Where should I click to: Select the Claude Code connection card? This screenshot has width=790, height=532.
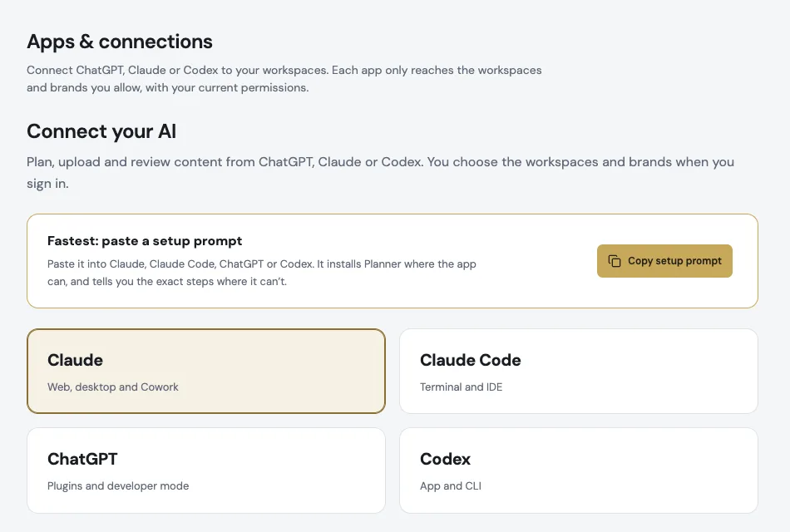[579, 372]
